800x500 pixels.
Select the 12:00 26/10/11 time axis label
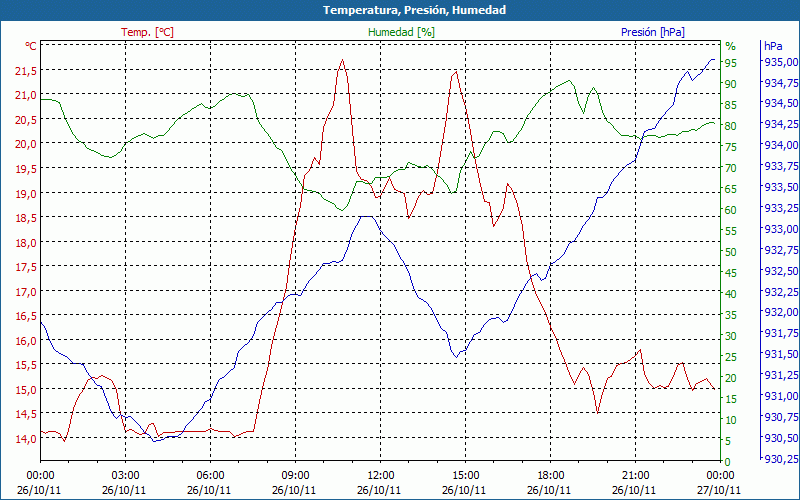click(x=381, y=483)
